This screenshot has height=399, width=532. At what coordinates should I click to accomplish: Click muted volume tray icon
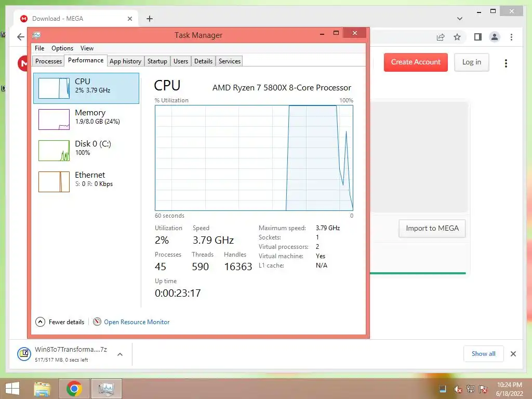pyautogui.click(x=458, y=389)
